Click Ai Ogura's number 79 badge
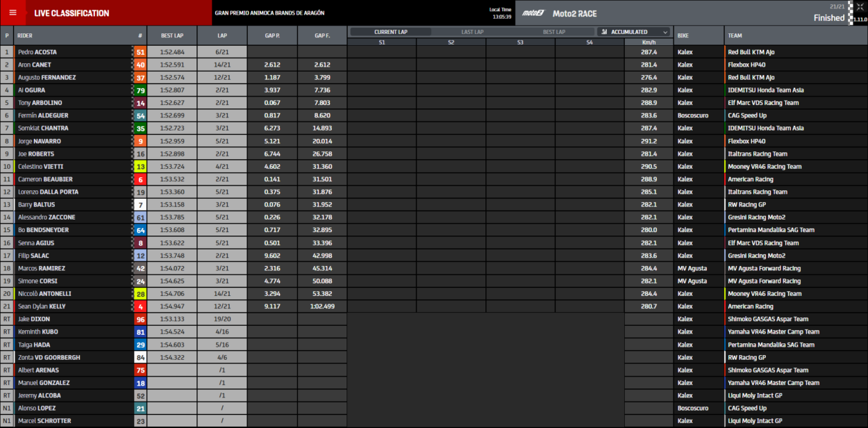This screenshot has width=868, height=428. [x=140, y=90]
